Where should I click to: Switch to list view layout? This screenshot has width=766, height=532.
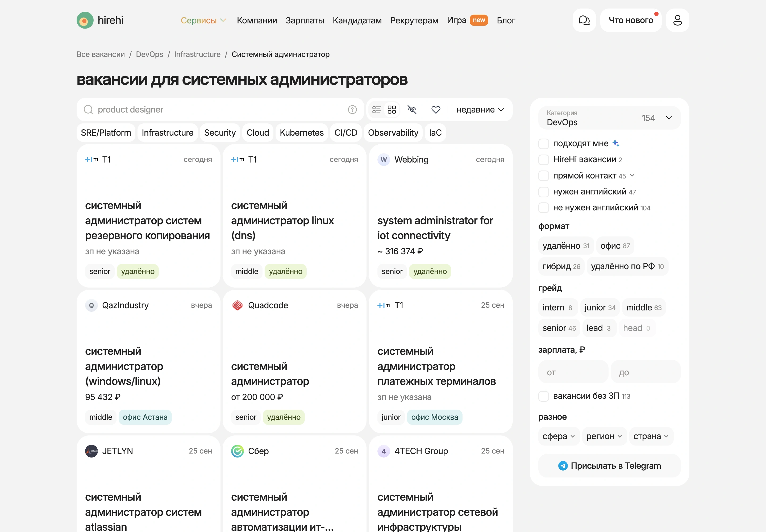[x=377, y=110]
